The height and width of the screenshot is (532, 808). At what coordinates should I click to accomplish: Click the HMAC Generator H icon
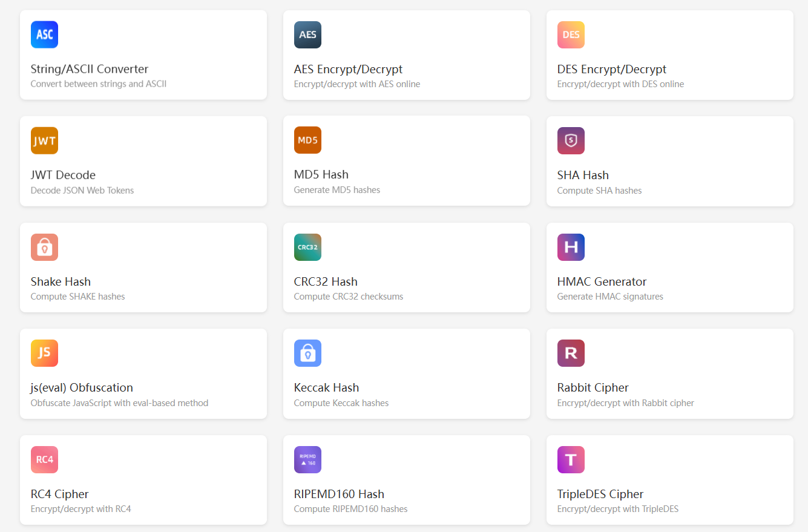tap(571, 247)
